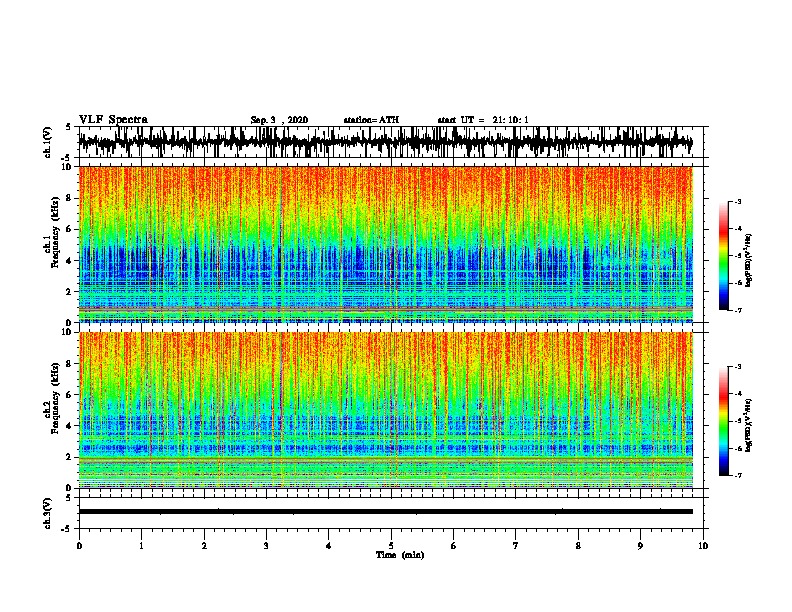Click inside the ch.2 spectrogram panel

tap(385, 410)
